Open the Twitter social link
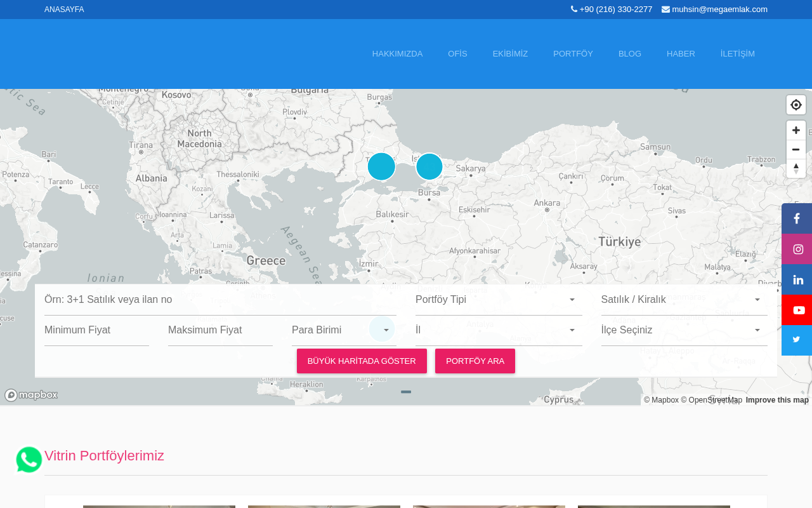 [x=797, y=340]
